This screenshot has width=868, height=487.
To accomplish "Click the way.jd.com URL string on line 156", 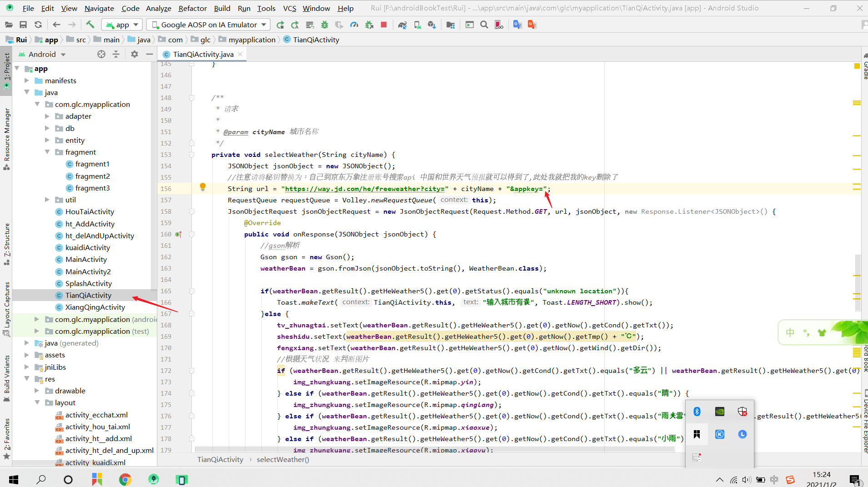I will [x=365, y=189].
